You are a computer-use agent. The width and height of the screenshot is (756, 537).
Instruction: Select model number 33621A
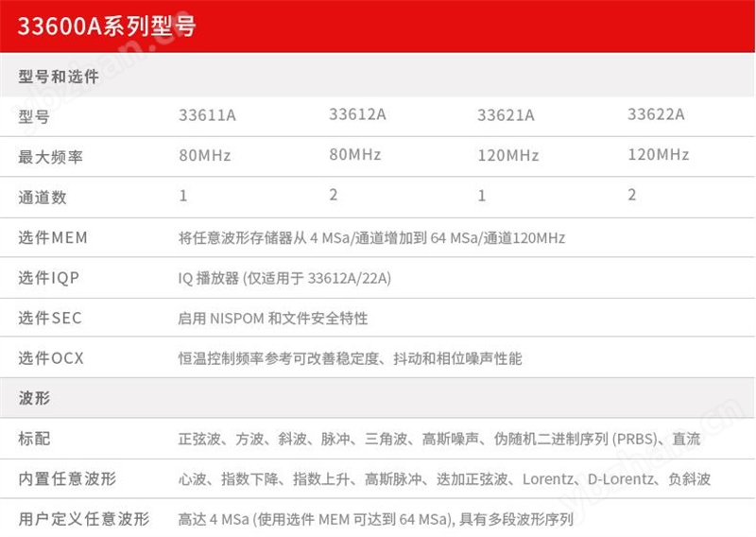[506, 115]
